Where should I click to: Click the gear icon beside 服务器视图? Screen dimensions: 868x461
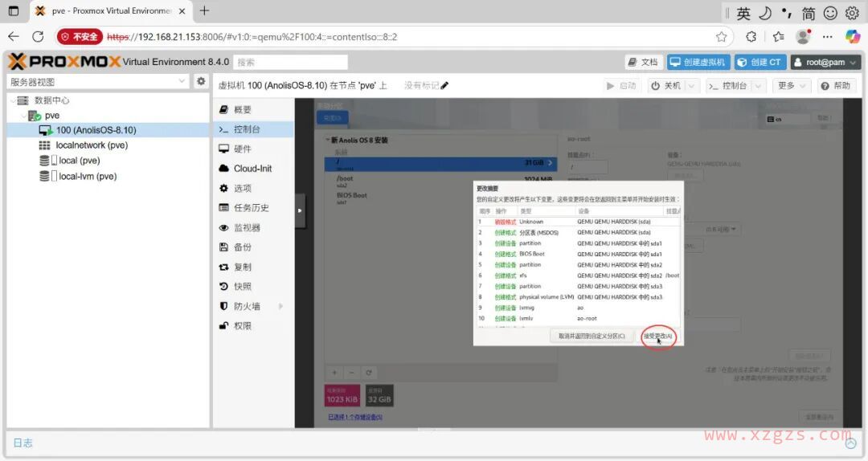[201, 81]
